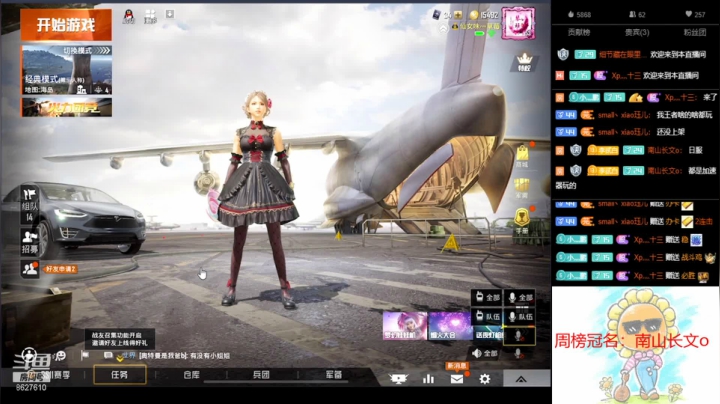Toggle the muted microphone icon beside the 全部 speaker

point(518,353)
